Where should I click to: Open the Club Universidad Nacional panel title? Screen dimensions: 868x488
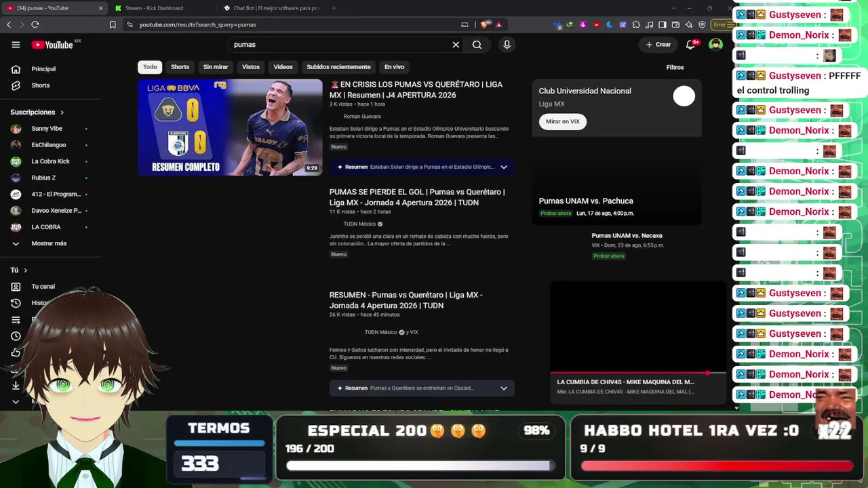pos(585,91)
